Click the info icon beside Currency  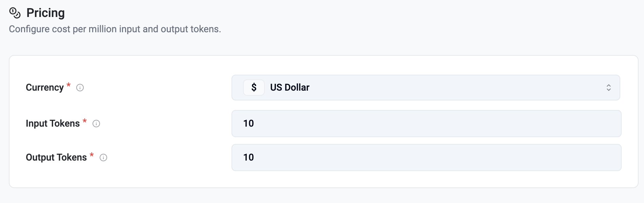pyautogui.click(x=80, y=88)
